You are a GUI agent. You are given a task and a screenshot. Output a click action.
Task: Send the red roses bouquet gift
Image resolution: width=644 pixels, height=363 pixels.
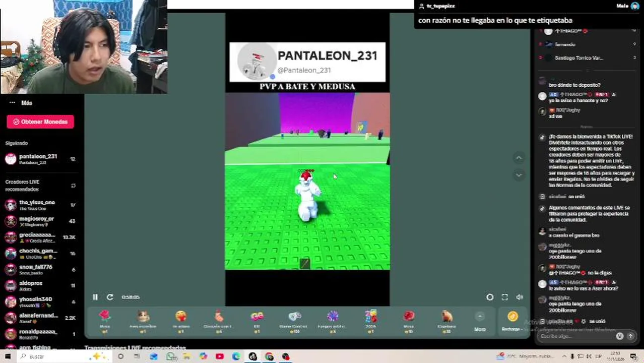409,321
